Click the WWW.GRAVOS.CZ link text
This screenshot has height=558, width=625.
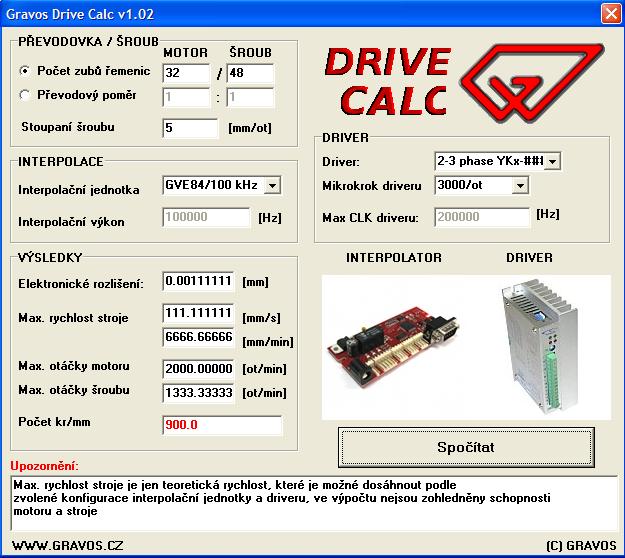pos(67,546)
